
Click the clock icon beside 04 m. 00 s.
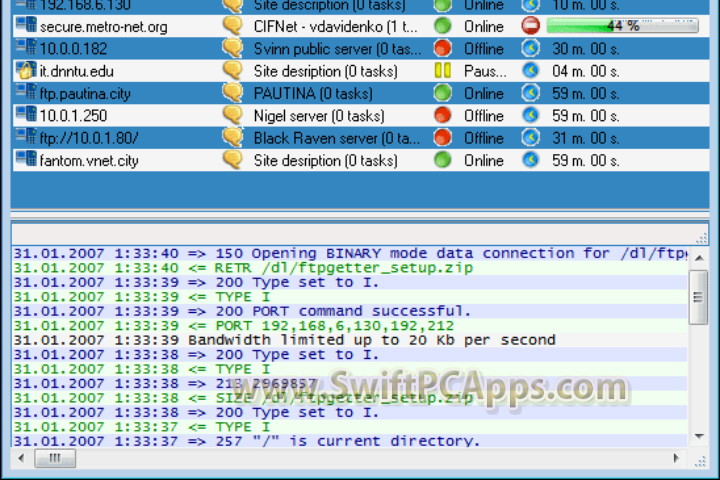click(531, 70)
